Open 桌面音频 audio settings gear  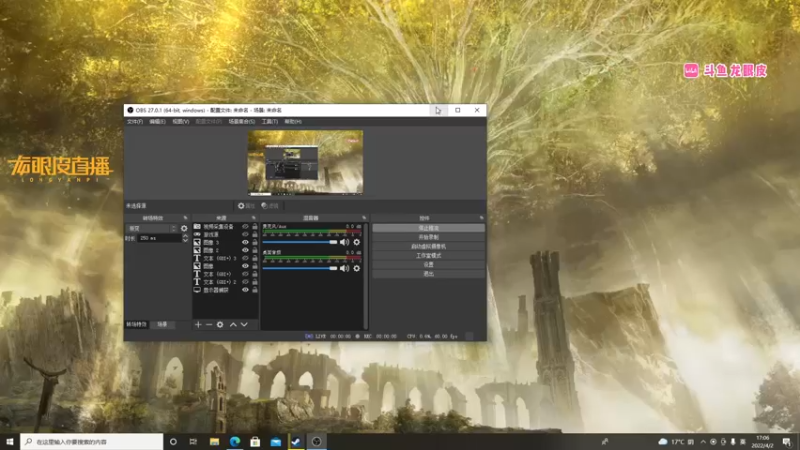tap(357, 268)
